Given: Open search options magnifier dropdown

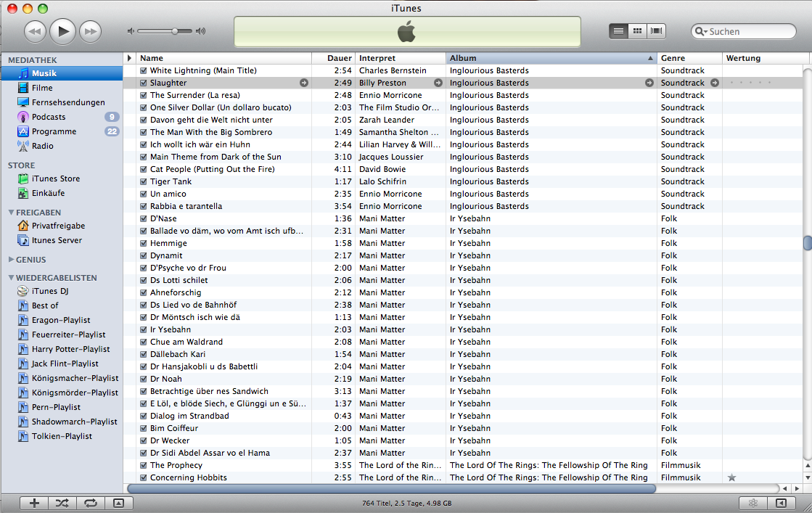Looking at the screenshot, I should (x=701, y=32).
